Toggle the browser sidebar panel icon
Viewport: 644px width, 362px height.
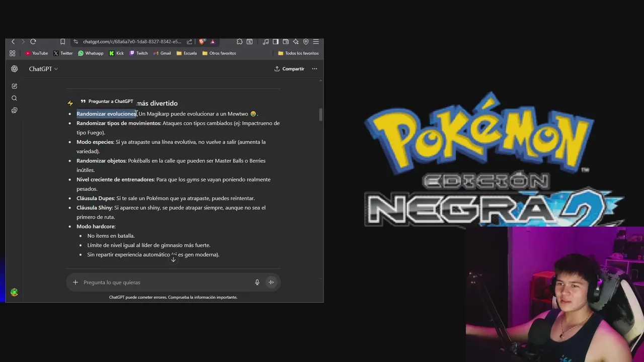click(275, 42)
